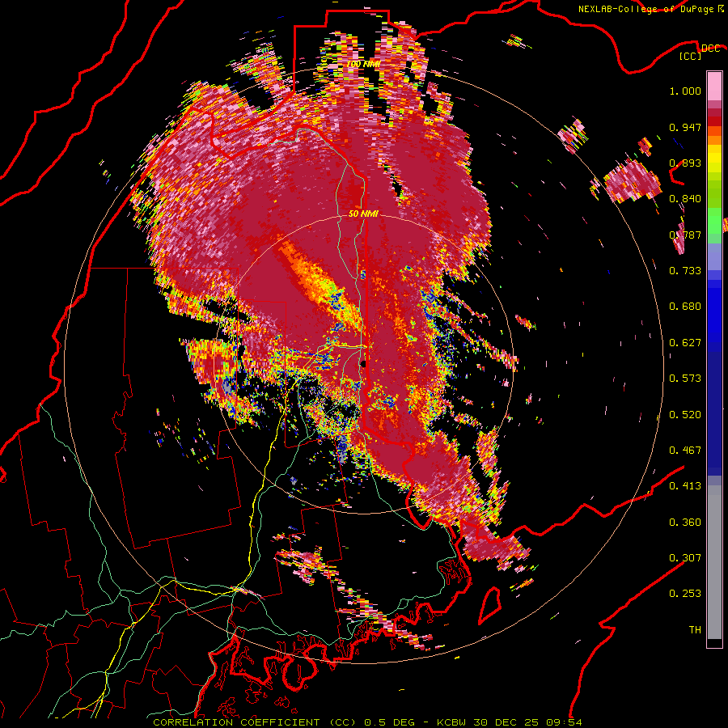Image resolution: width=728 pixels, height=728 pixels.
Task: Click the 0.627 color scale value
Action: pyautogui.click(x=685, y=343)
